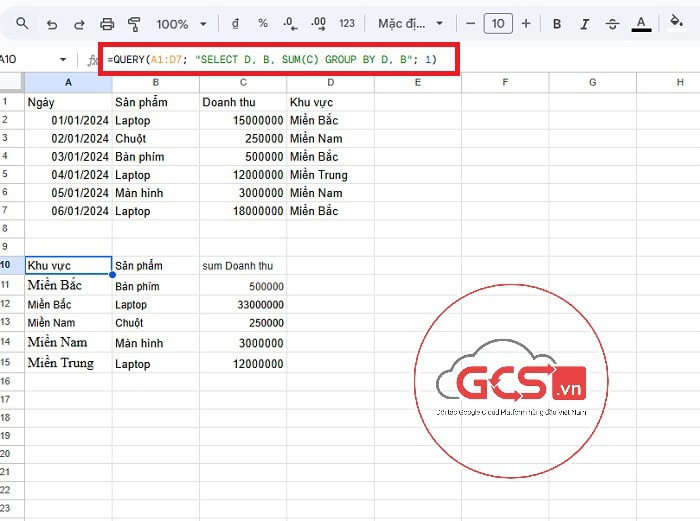Click the font size field showing 10
The height and width of the screenshot is (521, 700).
(x=498, y=23)
